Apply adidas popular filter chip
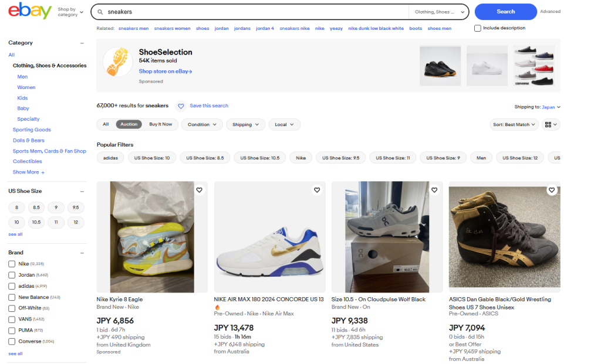The width and height of the screenshot is (601, 364). (x=110, y=158)
